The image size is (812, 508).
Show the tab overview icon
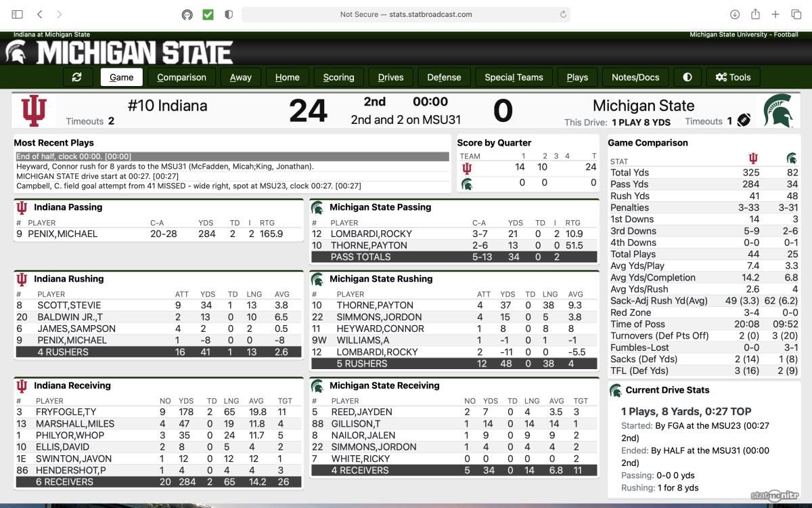795,14
